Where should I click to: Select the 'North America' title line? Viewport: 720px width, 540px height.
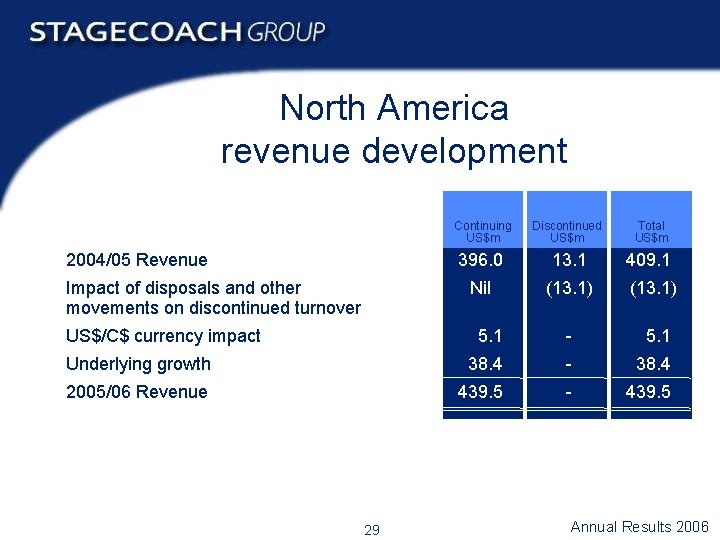point(394,107)
